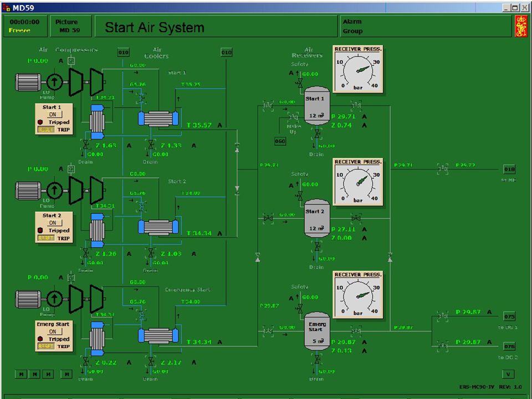Click the Picture MD 59 header box
Image resolution: width=532 pixels, height=399 pixels.
[71, 26]
